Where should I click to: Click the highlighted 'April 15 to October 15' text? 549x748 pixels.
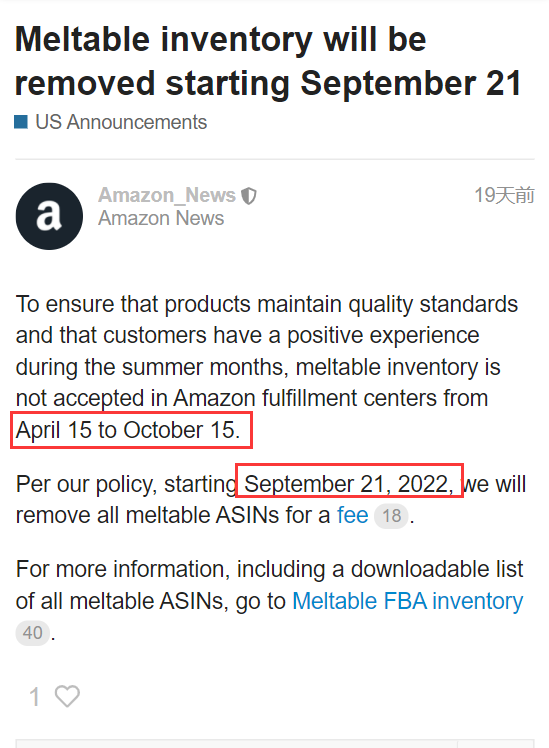(128, 430)
